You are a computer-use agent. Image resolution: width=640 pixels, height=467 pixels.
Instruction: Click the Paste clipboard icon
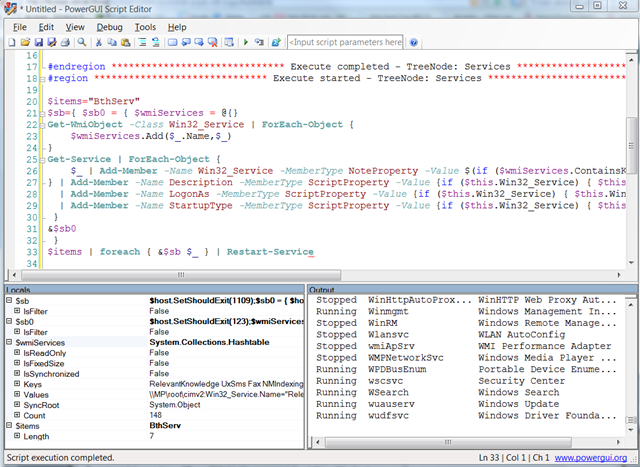click(126, 42)
